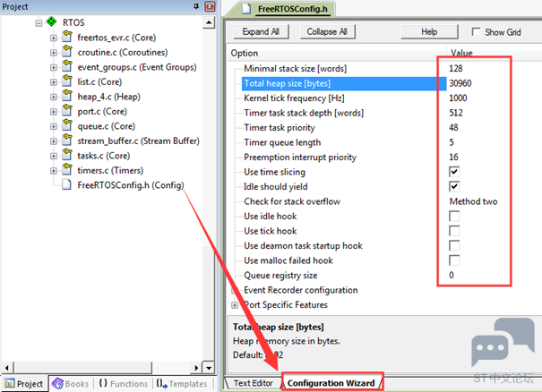Switch to the Books bottom tab
This screenshot has height=392, width=542.
tap(71, 384)
